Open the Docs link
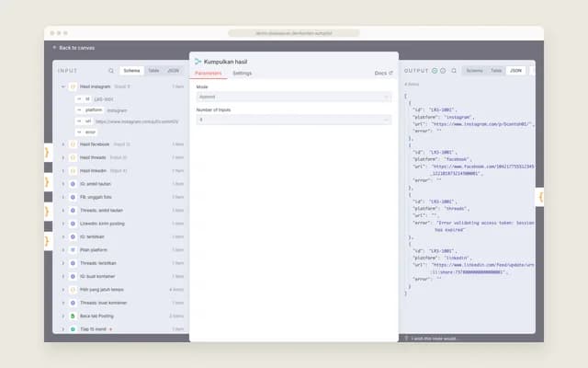588x368 pixels. [384, 74]
